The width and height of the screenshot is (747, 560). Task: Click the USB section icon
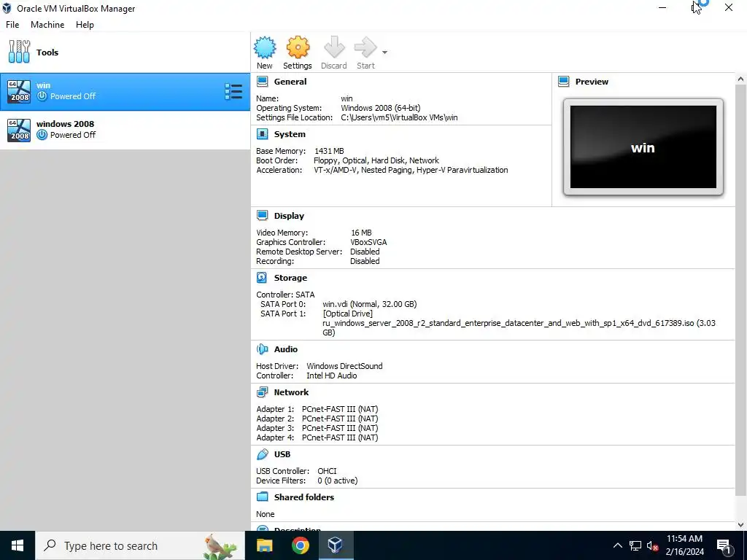(262, 454)
